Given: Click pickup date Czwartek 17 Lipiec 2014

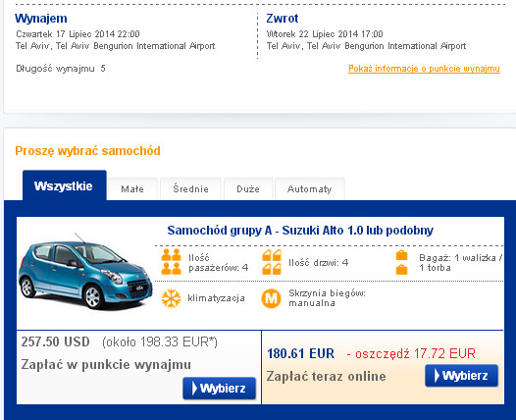Looking at the screenshot, I should click(x=77, y=34).
